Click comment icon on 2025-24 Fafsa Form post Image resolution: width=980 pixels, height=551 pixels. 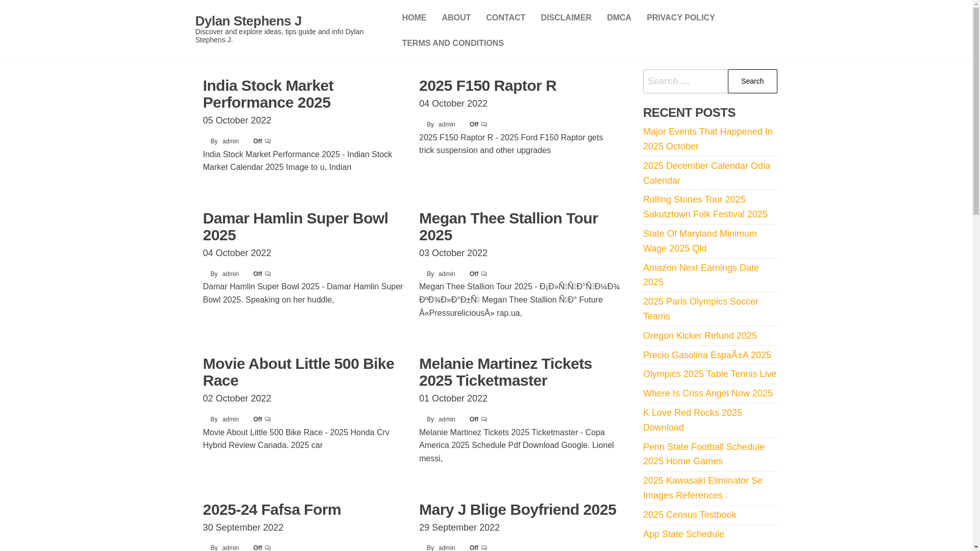[x=268, y=547]
